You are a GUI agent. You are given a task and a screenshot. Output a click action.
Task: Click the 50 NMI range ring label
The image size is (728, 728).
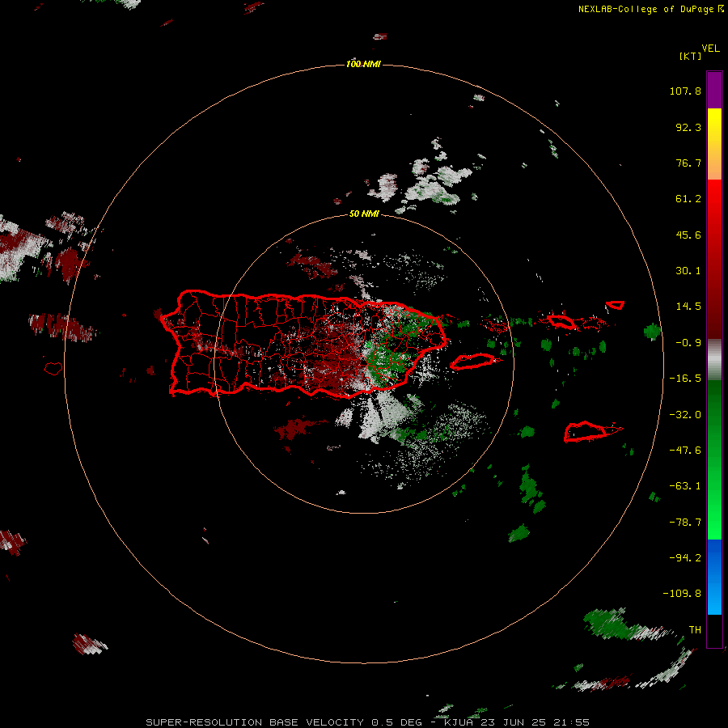(x=364, y=214)
